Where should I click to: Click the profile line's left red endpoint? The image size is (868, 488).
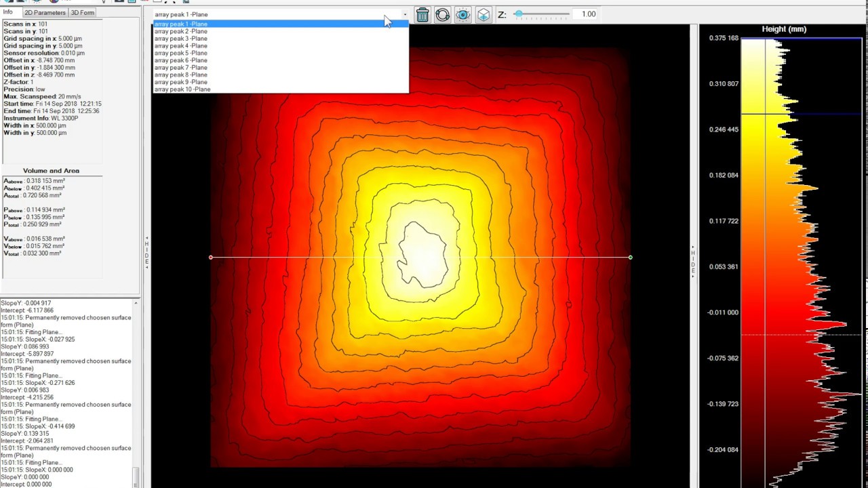pyautogui.click(x=211, y=258)
